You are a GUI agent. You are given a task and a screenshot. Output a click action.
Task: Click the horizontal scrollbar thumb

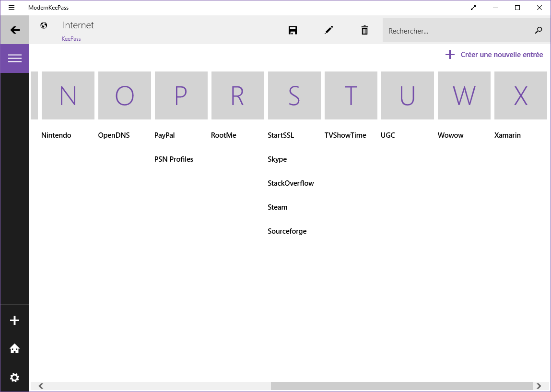click(402, 386)
